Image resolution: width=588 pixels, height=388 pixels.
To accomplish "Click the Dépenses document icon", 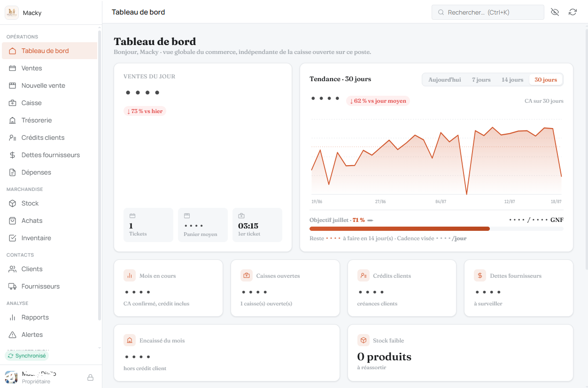I will pyautogui.click(x=13, y=172).
